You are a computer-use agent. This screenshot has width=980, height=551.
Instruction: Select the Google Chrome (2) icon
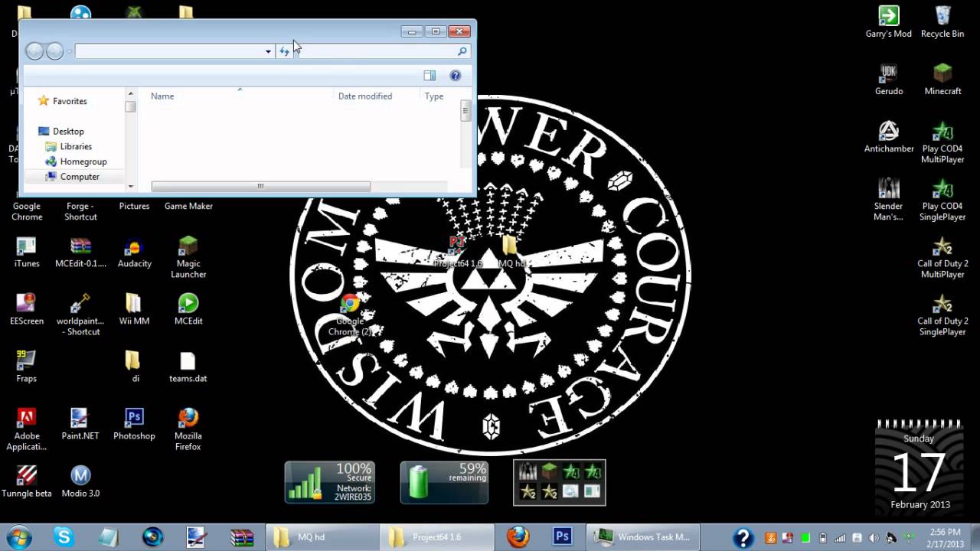[x=350, y=315]
